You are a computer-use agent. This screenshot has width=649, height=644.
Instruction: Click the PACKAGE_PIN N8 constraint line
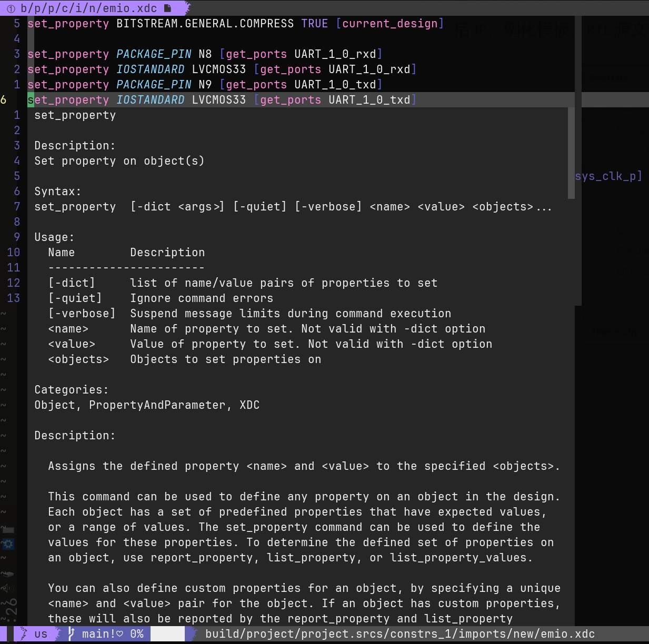(x=205, y=54)
